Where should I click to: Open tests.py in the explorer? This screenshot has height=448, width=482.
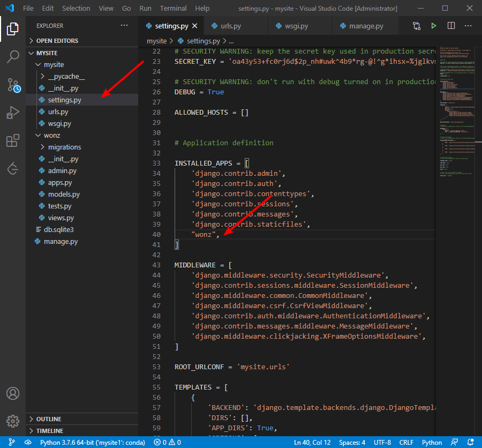(x=82, y=206)
